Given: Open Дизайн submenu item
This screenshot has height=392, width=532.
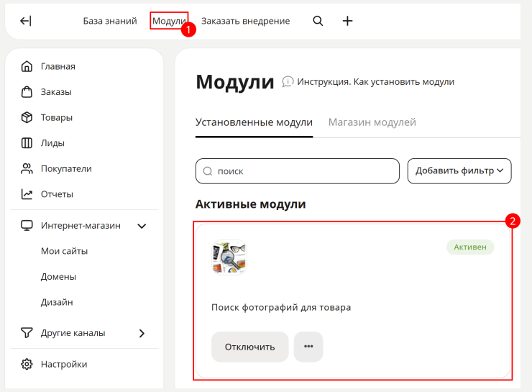Looking at the screenshot, I should [x=57, y=302].
